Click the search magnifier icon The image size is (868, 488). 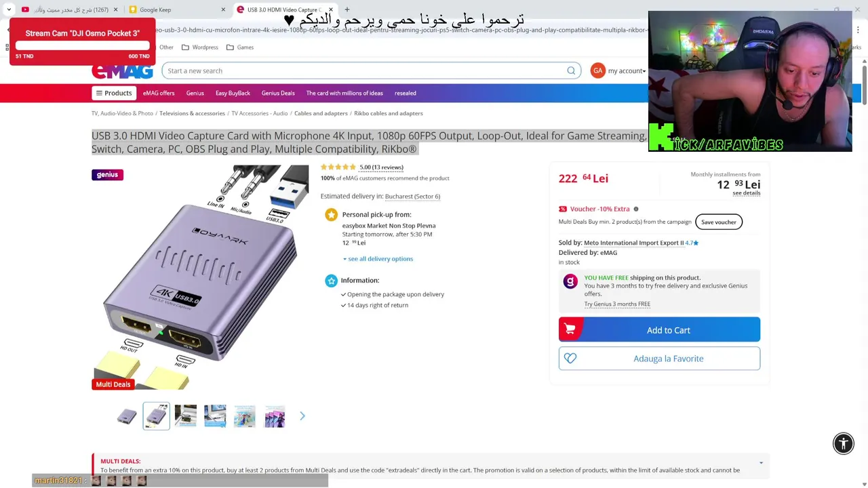coord(571,70)
